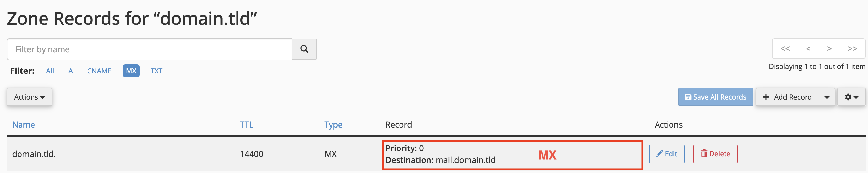
Task: Focus the Filter by name field
Action: [x=150, y=49]
